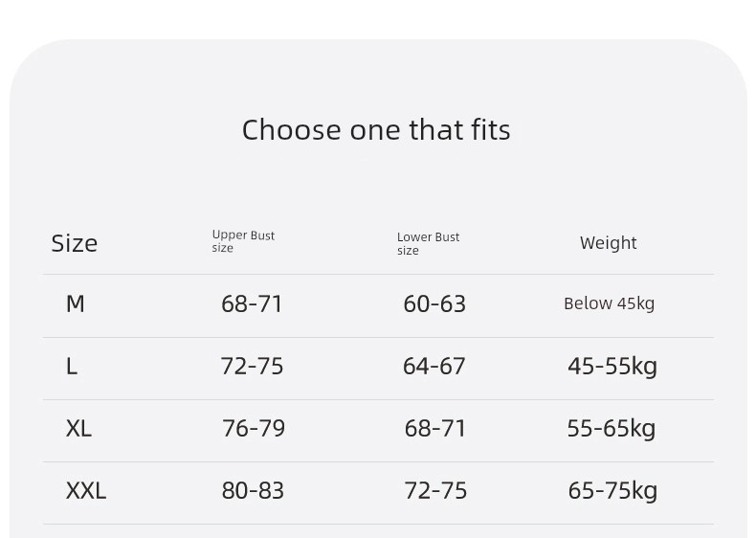Click the 'Choose one that fits' heading
Viewport: 756px width, 538px height.
click(x=376, y=130)
